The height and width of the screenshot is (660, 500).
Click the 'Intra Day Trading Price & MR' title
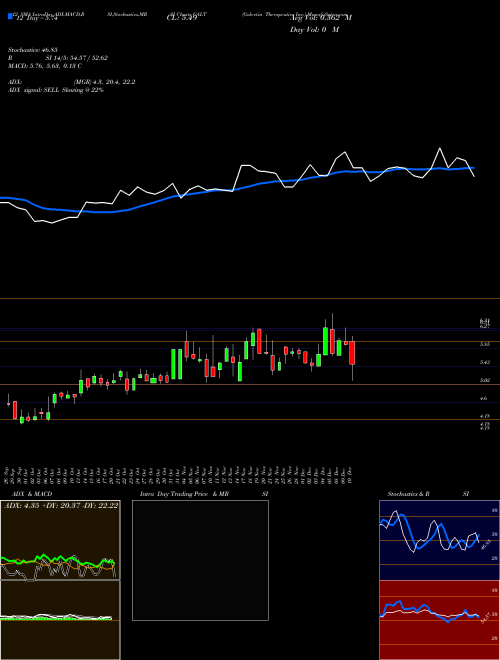point(184,494)
